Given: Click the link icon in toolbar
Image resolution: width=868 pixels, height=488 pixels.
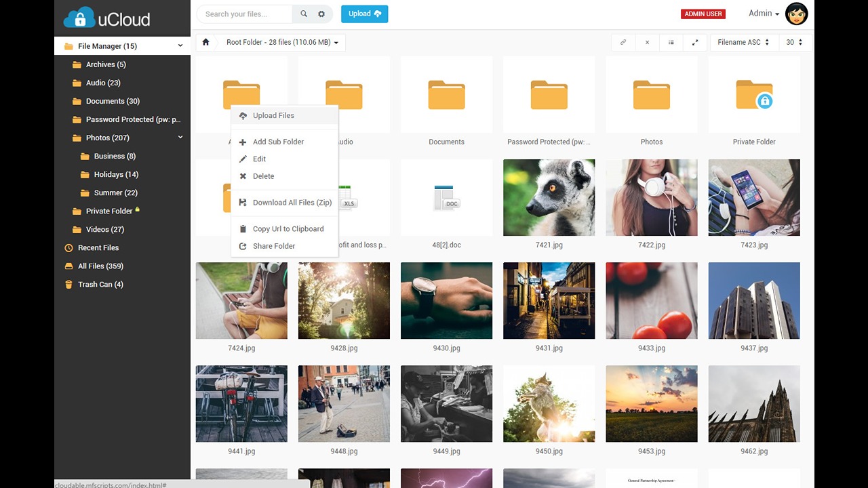Looking at the screenshot, I should pyautogui.click(x=623, y=42).
